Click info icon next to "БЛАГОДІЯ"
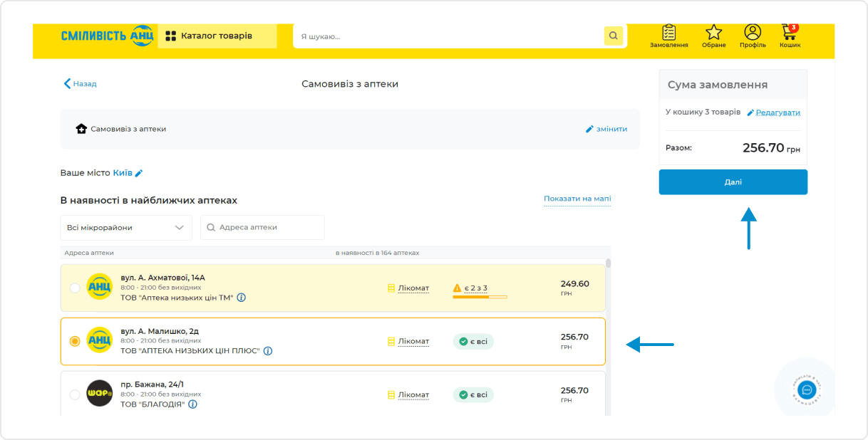Viewport: 868px width, 440px height. pyautogui.click(x=192, y=404)
